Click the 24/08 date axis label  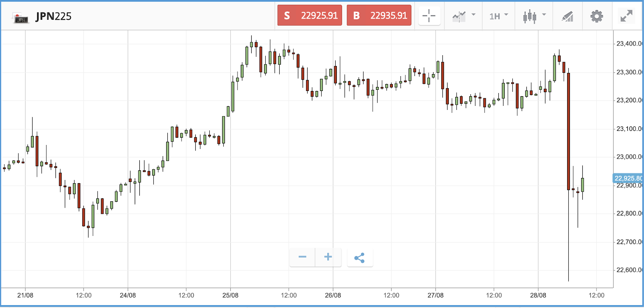coord(128,295)
